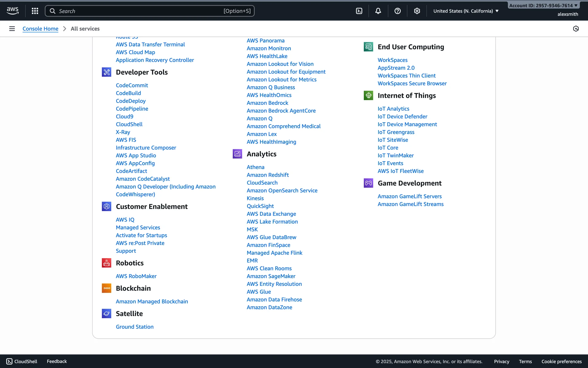
Task: Open the hexagon panel icon at right
Action: (x=576, y=29)
